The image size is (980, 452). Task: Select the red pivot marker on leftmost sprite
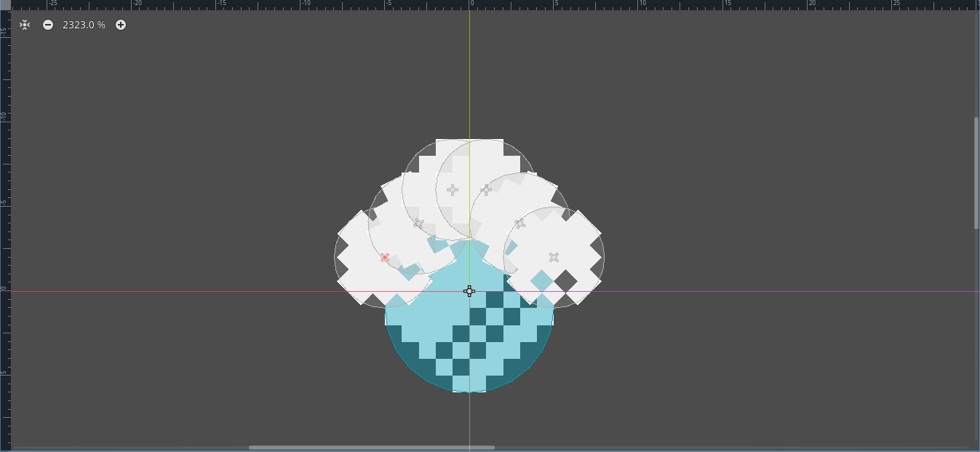385,257
